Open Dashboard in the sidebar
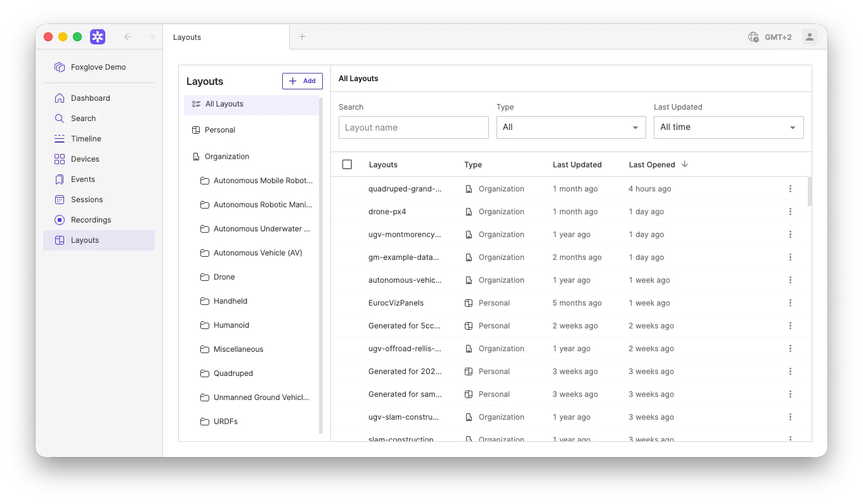863x504 pixels. pyautogui.click(x=99, y=98)
